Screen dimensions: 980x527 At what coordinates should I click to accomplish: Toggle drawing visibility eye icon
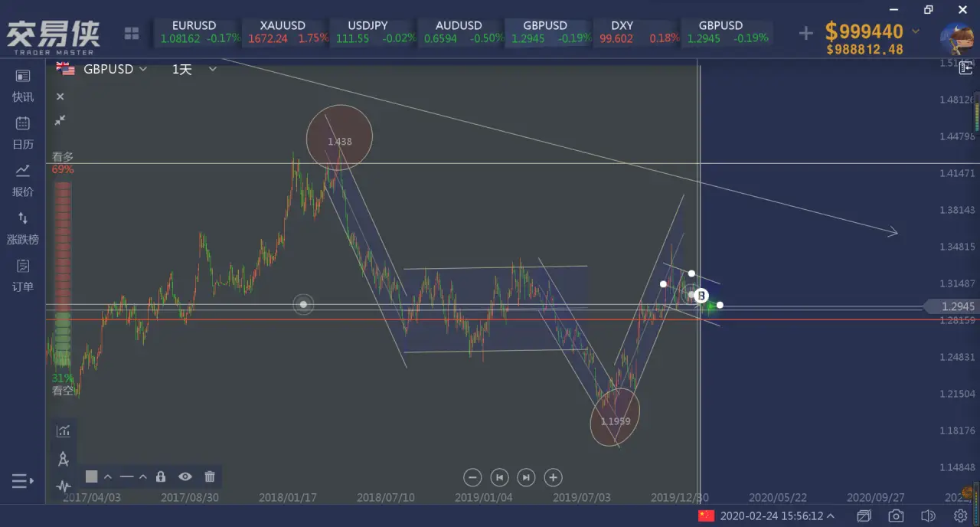click(185, 476)
